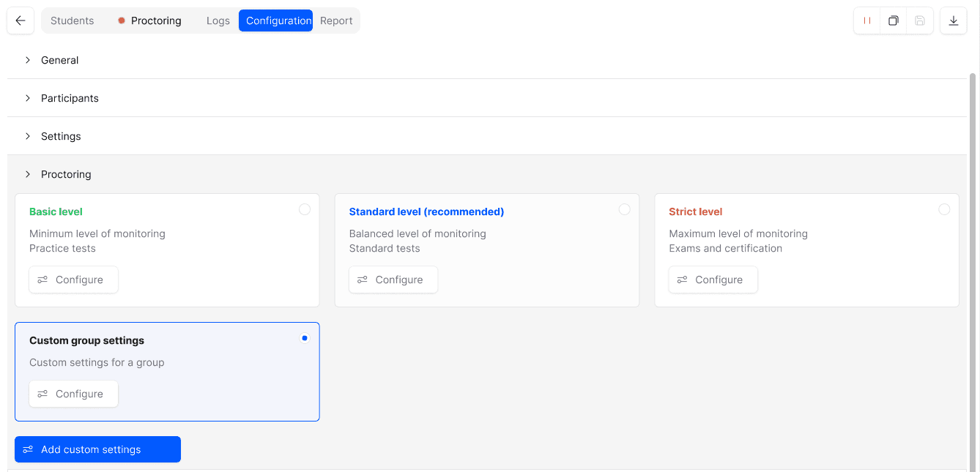Screen dimensions: 980x472
Task: Click 'Practice tests' text
Action: point(62,248)
